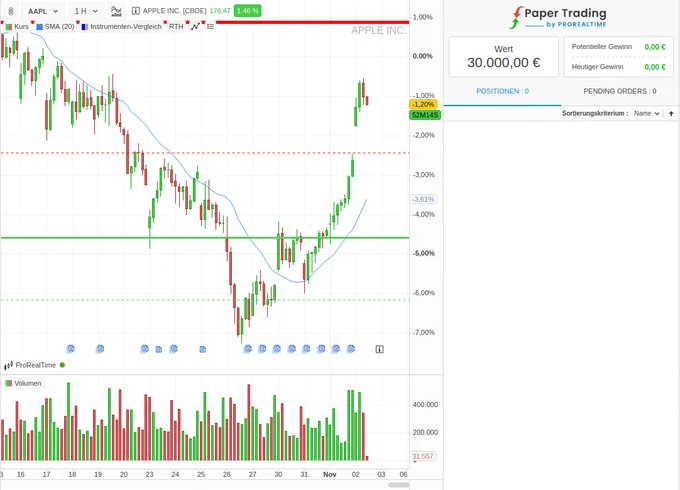Click the Volumen panel label
Screen dimensions: 680x490
(28, 383)
